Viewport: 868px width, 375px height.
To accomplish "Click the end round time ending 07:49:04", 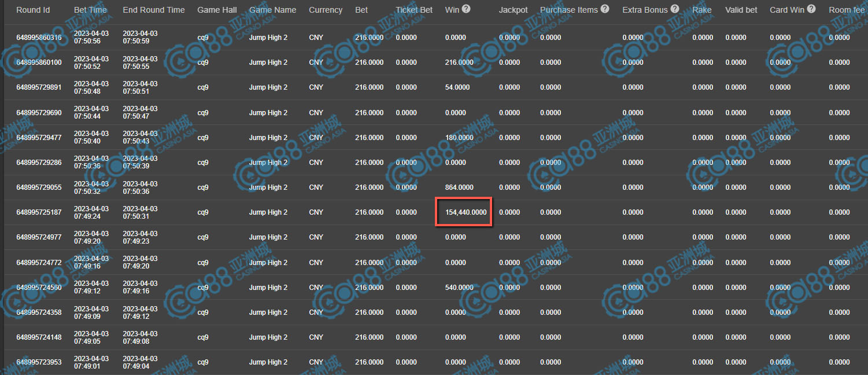I will [x=140, y=362].
